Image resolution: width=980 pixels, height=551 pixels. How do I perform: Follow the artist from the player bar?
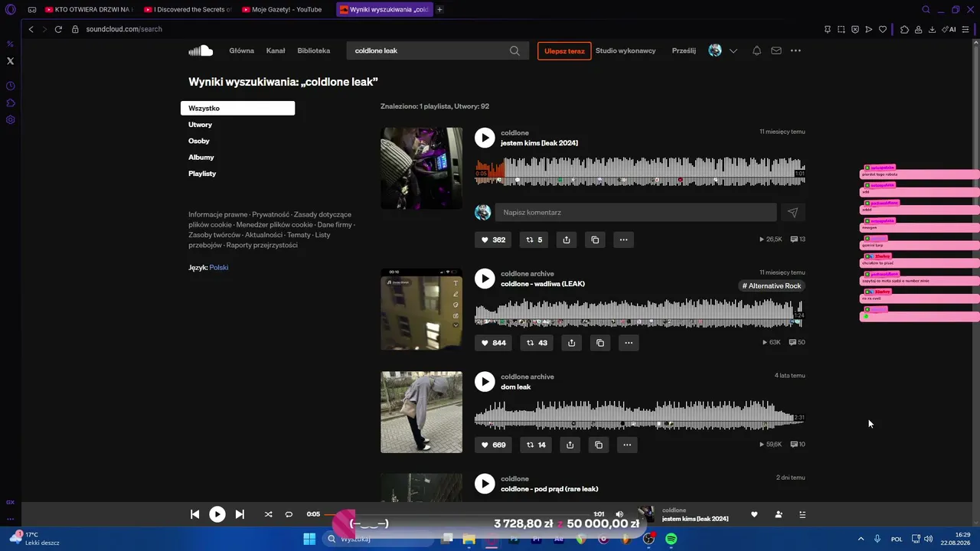coord(779,514)
